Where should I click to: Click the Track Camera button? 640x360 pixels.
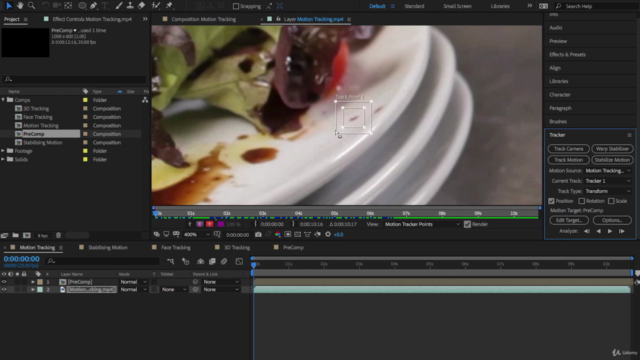point(569,149)
